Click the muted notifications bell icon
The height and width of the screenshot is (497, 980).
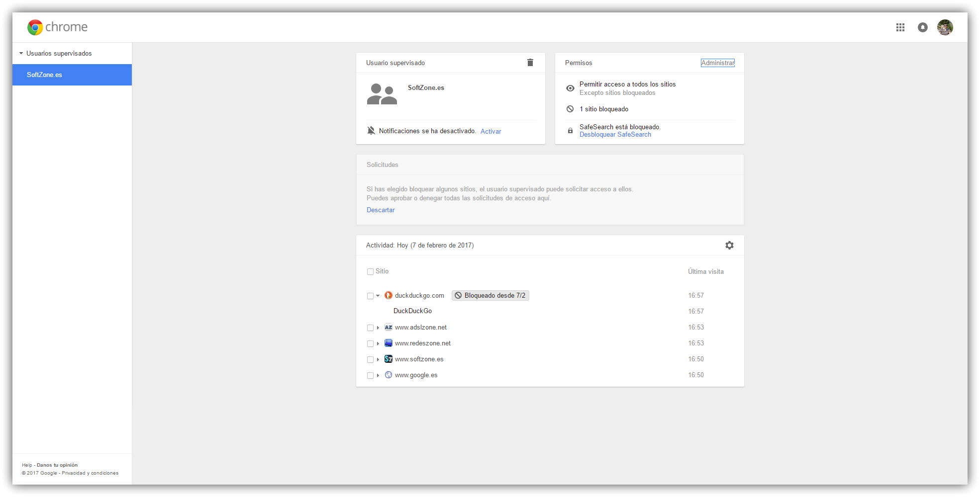click(371, 131)
